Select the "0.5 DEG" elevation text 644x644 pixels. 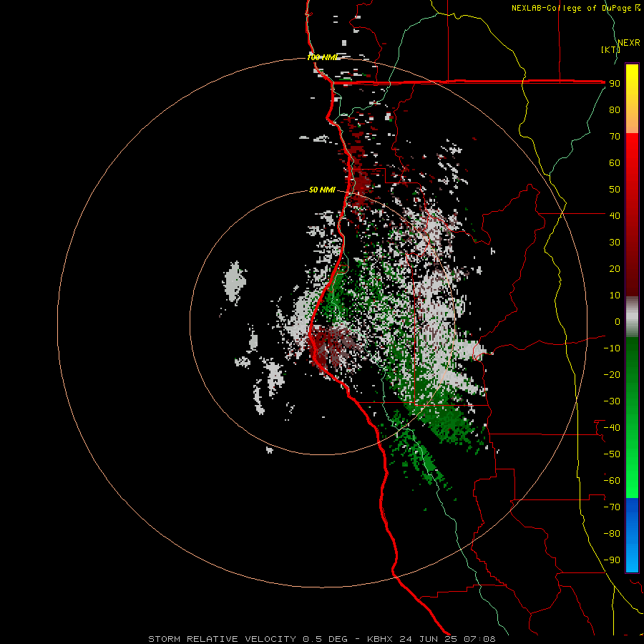(x=326, y=639)
